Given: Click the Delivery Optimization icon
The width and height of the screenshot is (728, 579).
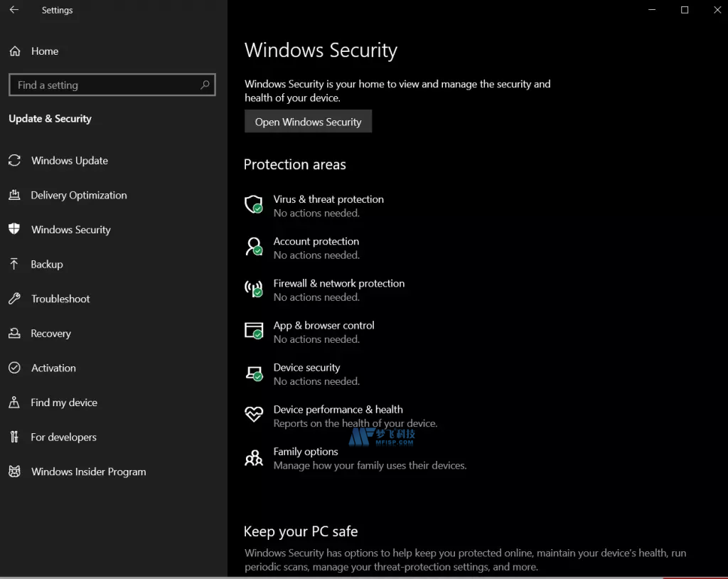Looking at the screenshot, I should [x=14, y=195].
